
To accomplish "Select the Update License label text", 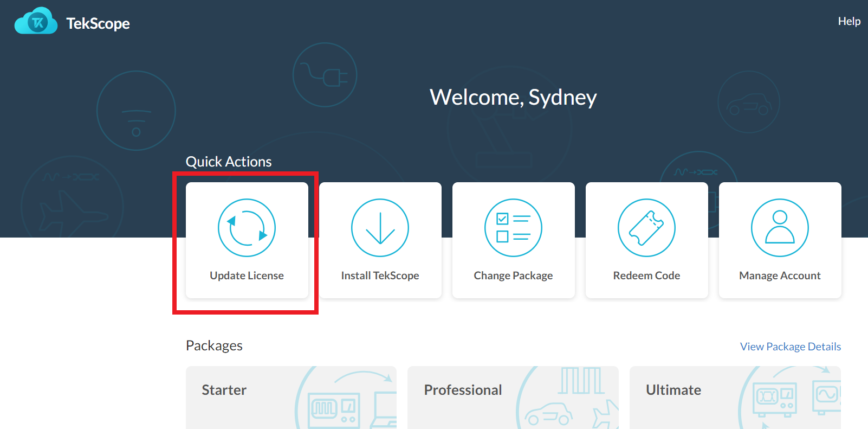I will (247, 276).
